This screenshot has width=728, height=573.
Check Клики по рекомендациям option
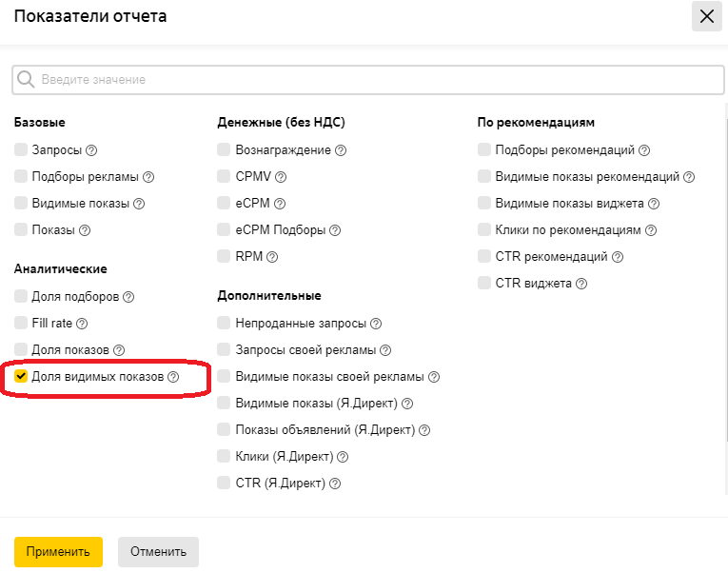click(484, 229)
